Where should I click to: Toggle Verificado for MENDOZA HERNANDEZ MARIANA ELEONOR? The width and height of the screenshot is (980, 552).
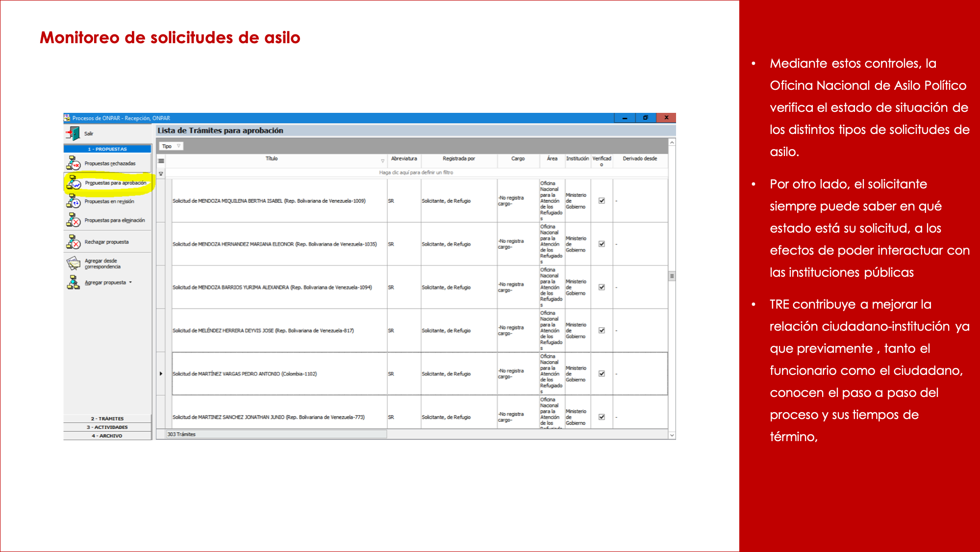click(x=602, y=244)
